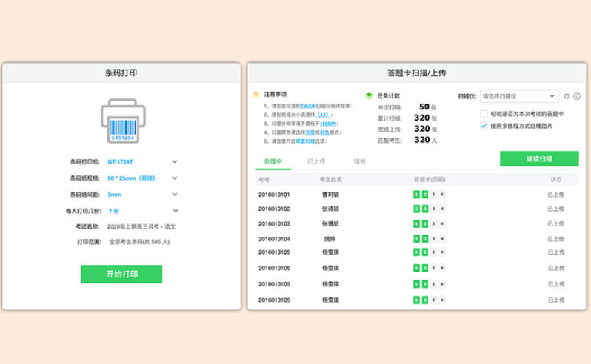Uncheck 使用多线程方式处理图片 option
This screenshot has height=364, width=591.
coord(484,126)
